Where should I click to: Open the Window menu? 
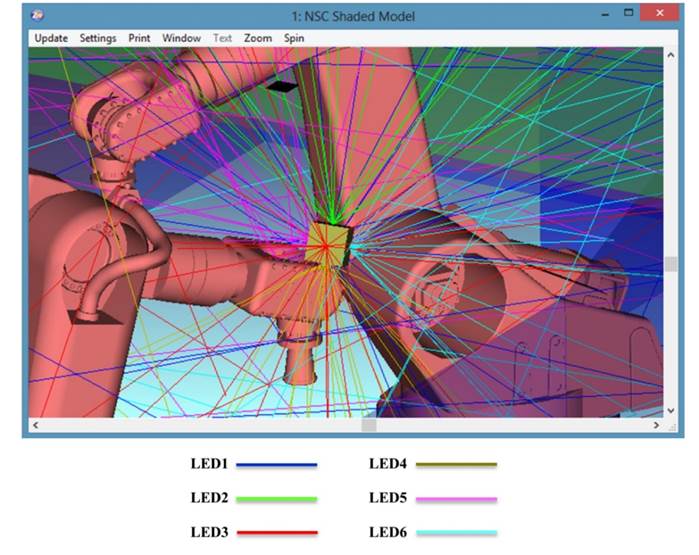[x=181, y=38]
